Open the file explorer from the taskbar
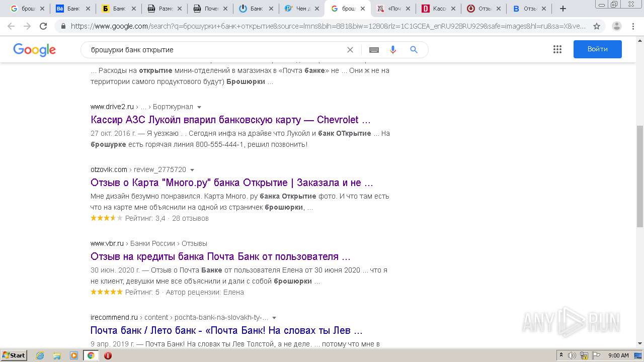 57,355
